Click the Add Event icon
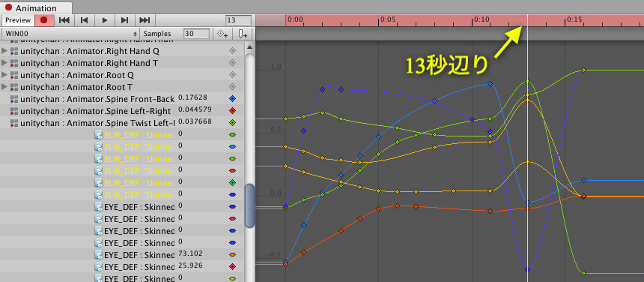 243,34
